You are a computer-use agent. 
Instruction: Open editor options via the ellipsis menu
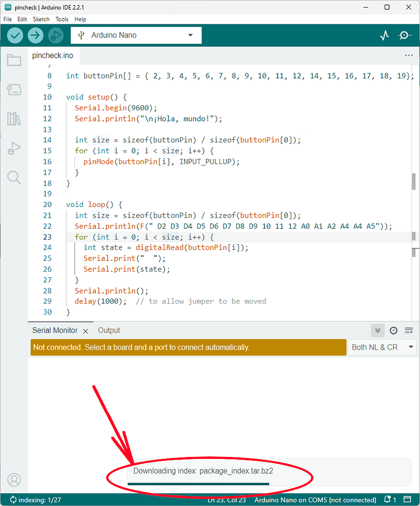click(x=408, y=56)
